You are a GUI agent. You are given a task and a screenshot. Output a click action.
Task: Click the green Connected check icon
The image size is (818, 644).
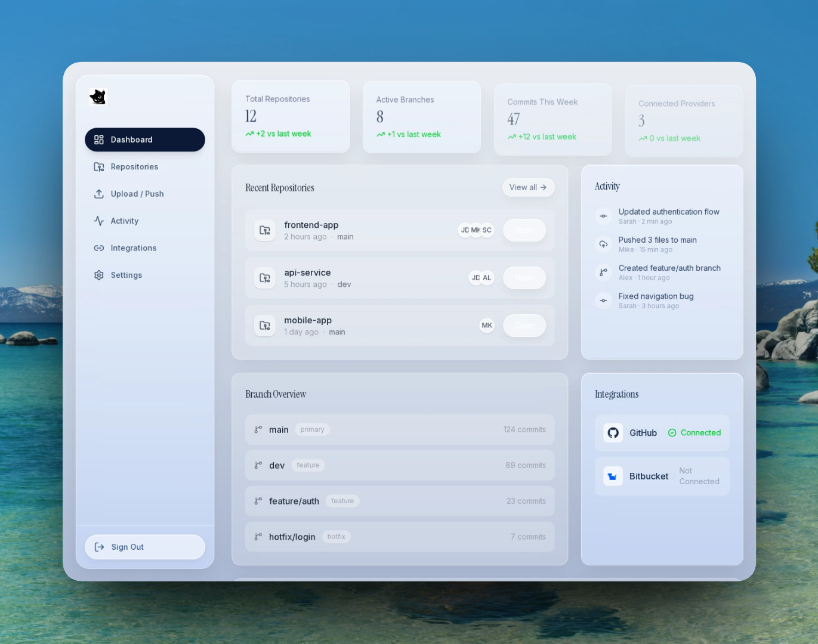tap(672, 433)
